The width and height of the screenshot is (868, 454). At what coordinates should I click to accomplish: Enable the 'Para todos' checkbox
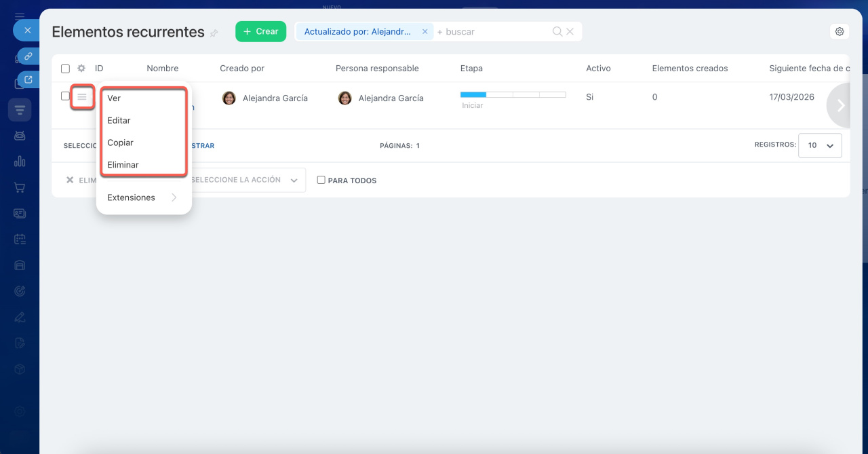(x=321, y=181)
